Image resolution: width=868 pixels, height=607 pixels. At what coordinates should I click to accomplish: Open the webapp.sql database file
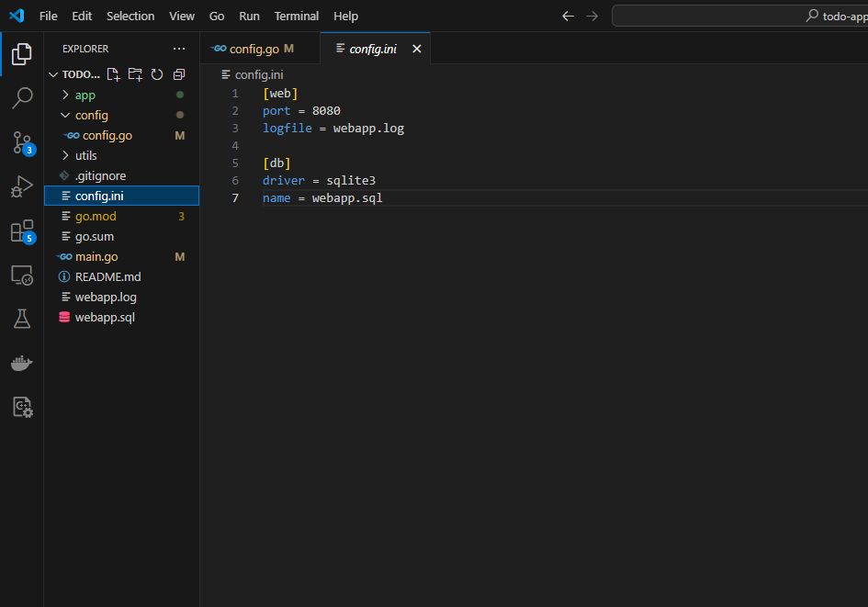(x=122, y=317)
